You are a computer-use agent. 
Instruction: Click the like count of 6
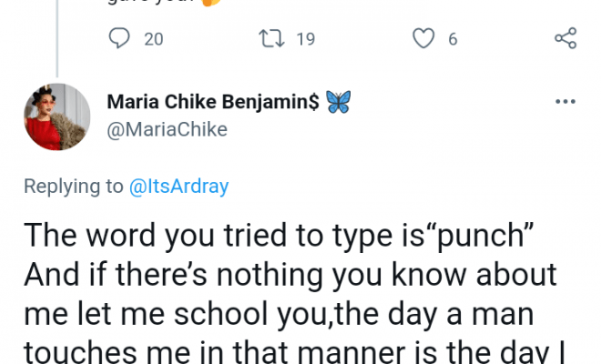[x=452, y=38]
